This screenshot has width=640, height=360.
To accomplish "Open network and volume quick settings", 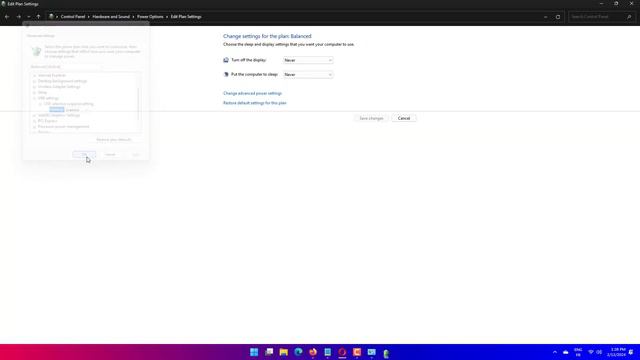I will (x=595, y=352).
